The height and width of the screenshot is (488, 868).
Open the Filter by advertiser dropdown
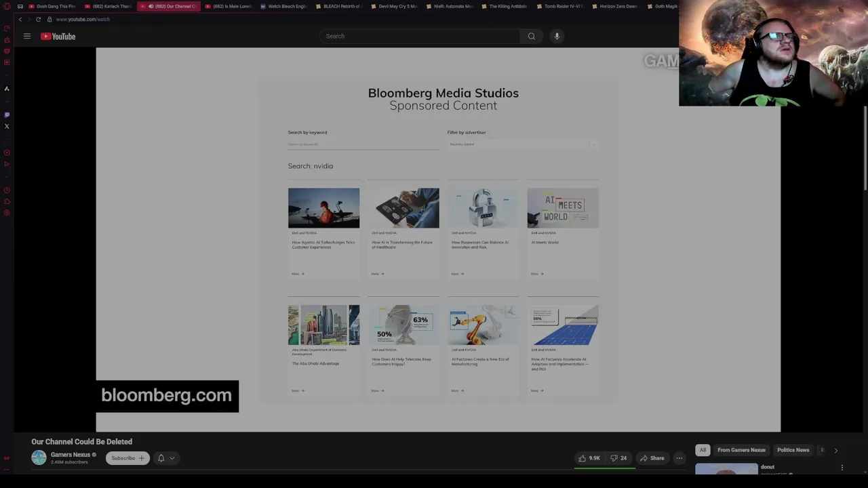(x=522, y=144)
